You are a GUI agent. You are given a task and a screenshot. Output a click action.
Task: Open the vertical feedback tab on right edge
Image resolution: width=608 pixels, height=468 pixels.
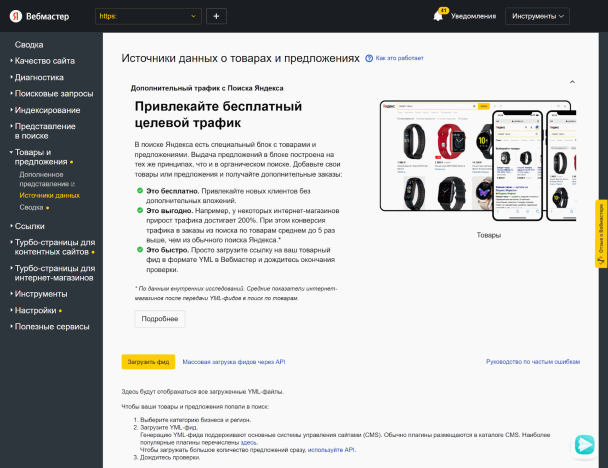tap(601, 234)
